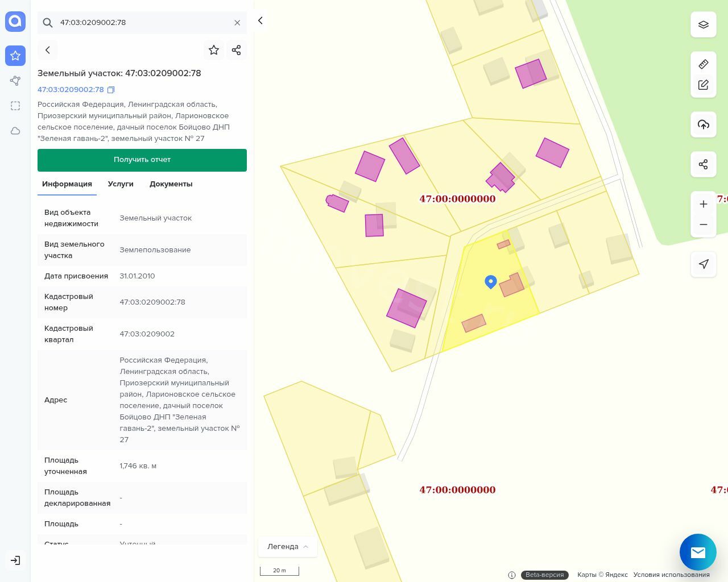Share the map via right toolbar
The height and width of the screenshot is (582, 728).
pos(703,164)
